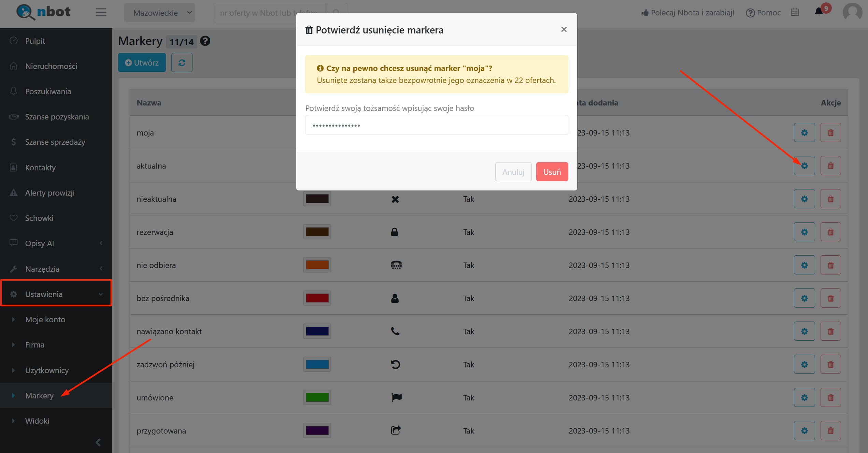Open Użytkownicy settings subitem
Viewport: 868px width, 453px height.
[x=56, y=370]
